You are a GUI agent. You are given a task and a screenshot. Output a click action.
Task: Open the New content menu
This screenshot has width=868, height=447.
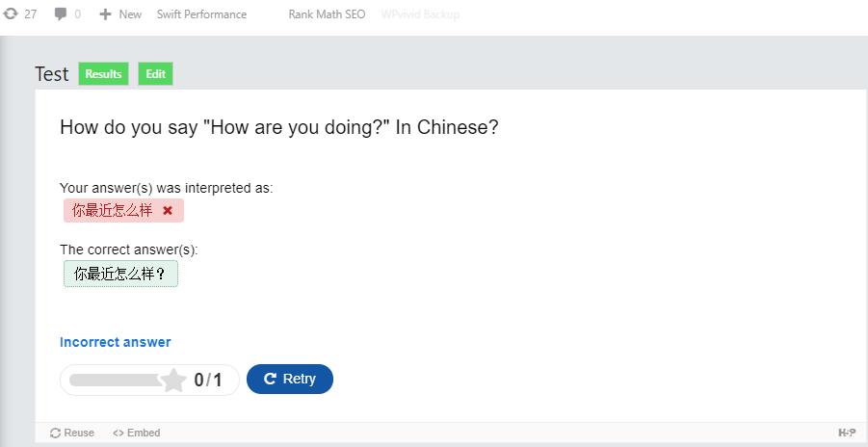[x=120, y=14]
